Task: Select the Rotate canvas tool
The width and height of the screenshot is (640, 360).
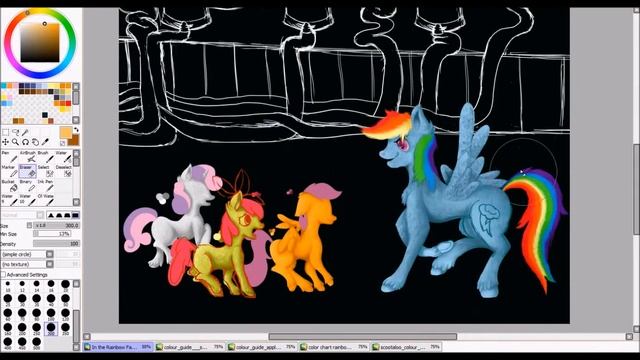Action: 25,142
